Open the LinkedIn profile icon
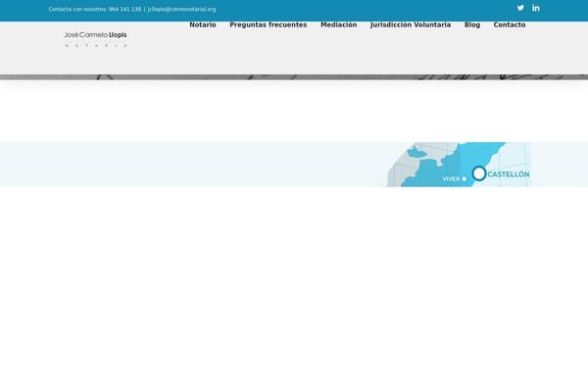The width and height of the screenshot is (588, 392). [536, 8]
